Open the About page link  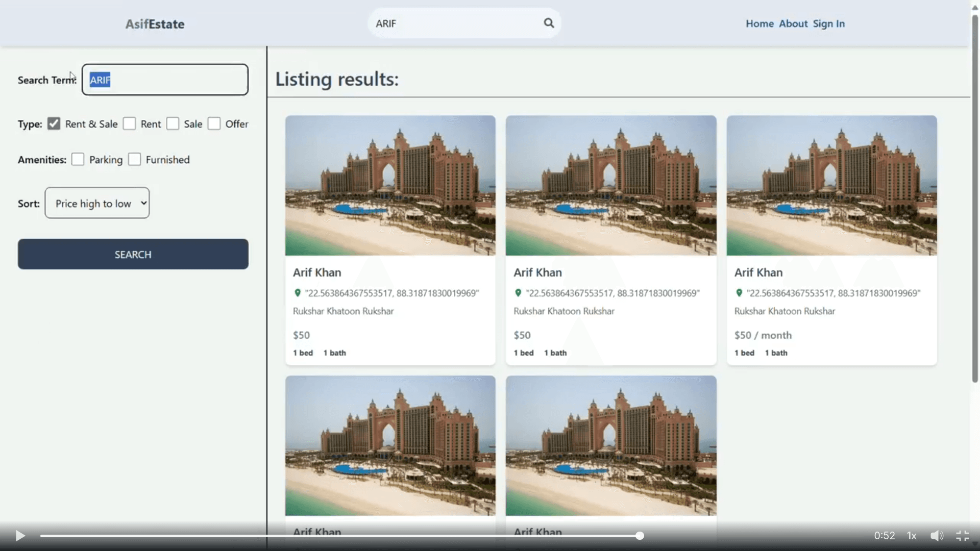click(793, 23)
